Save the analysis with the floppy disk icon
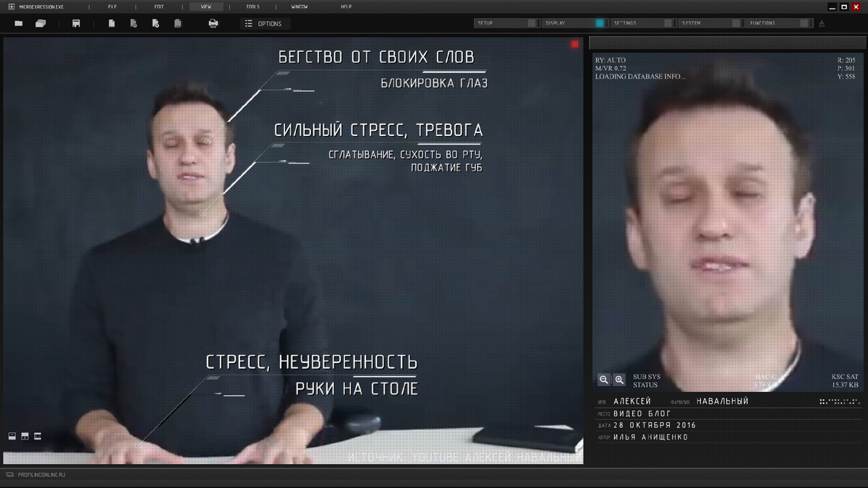This screenshot has height=488, width=868. tap(75, 22)
